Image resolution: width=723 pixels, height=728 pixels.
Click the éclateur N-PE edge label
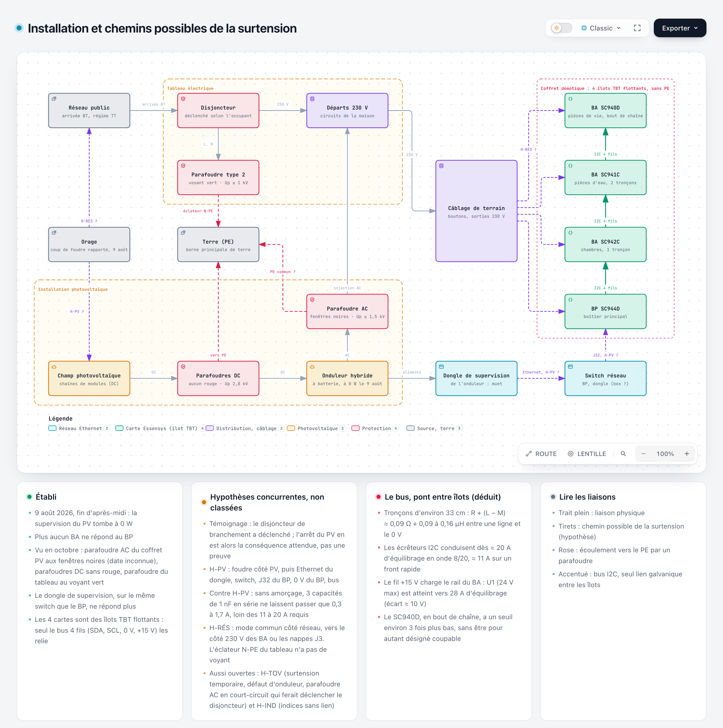(x=198, y=211)
